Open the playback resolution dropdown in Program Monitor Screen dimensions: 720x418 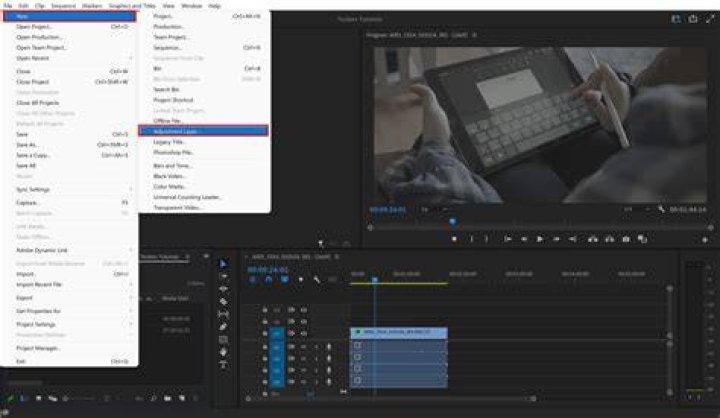click(x=636, y=209)
